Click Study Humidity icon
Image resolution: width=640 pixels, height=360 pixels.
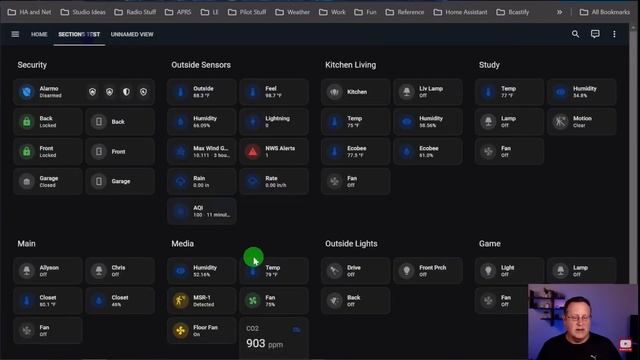coord(561,92)
